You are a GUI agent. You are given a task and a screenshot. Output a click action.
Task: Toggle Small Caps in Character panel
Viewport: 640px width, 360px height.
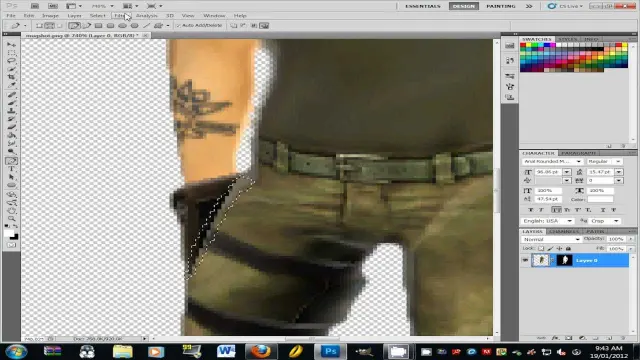click(x=567, y=210)
